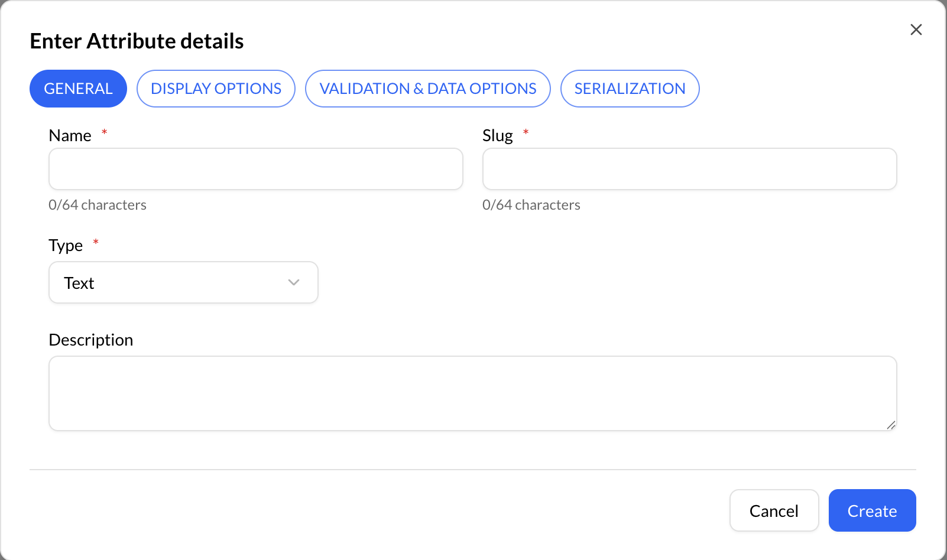Click the Name field label
The width and height of the screenshot is (947, 560).
tap(70, 136)
